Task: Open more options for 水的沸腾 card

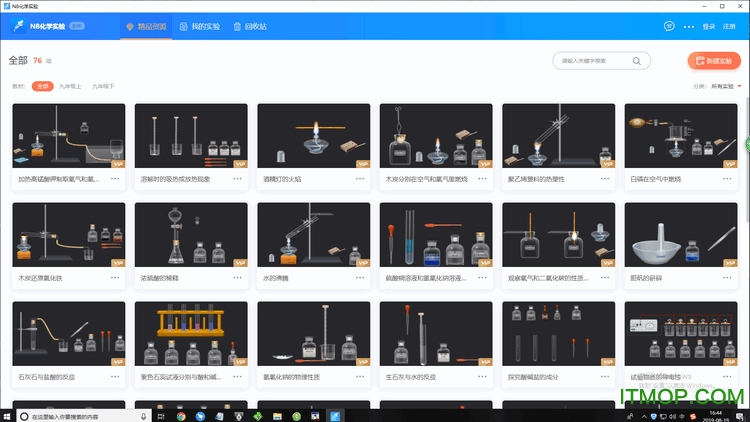Action: pyautogui.click(x=360, y=278)
